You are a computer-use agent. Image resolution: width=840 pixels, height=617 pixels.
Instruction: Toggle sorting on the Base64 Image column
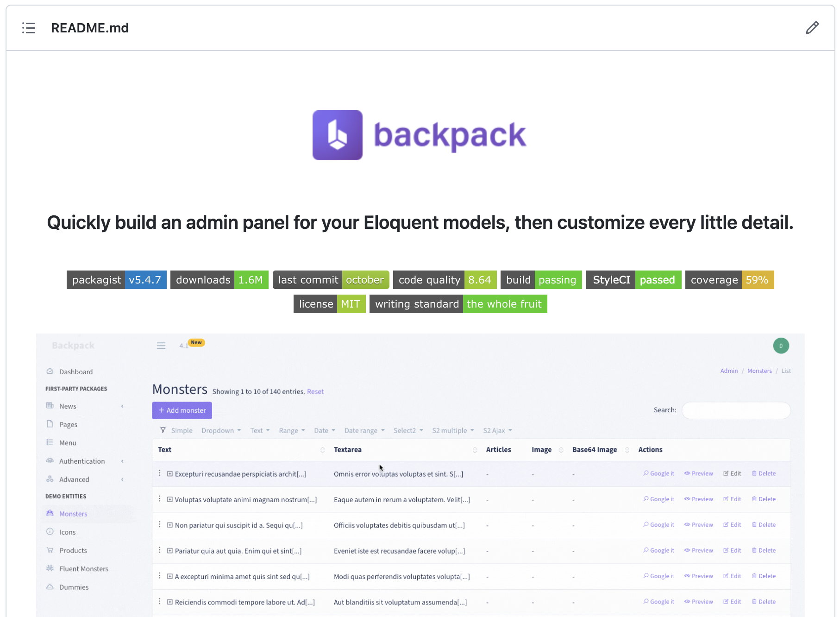click(627, 450)
